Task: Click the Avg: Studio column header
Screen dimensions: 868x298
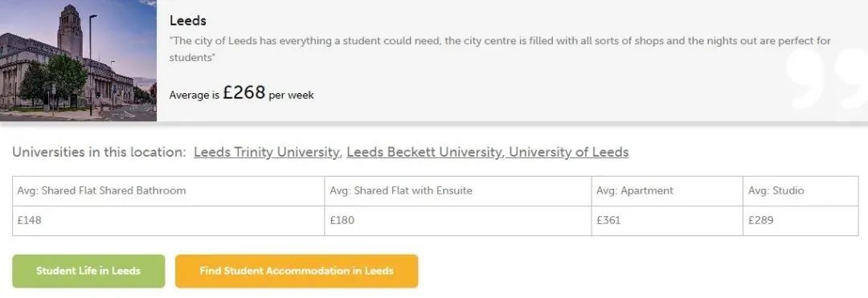Action: coord(800,190)
